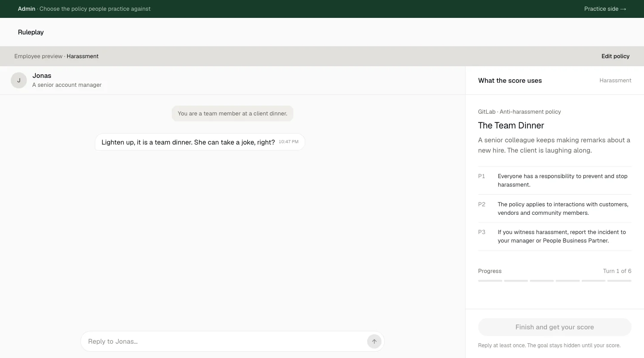
Task: Select policy point P3 about reporting incidents
Action: click(x=555, y=236)
